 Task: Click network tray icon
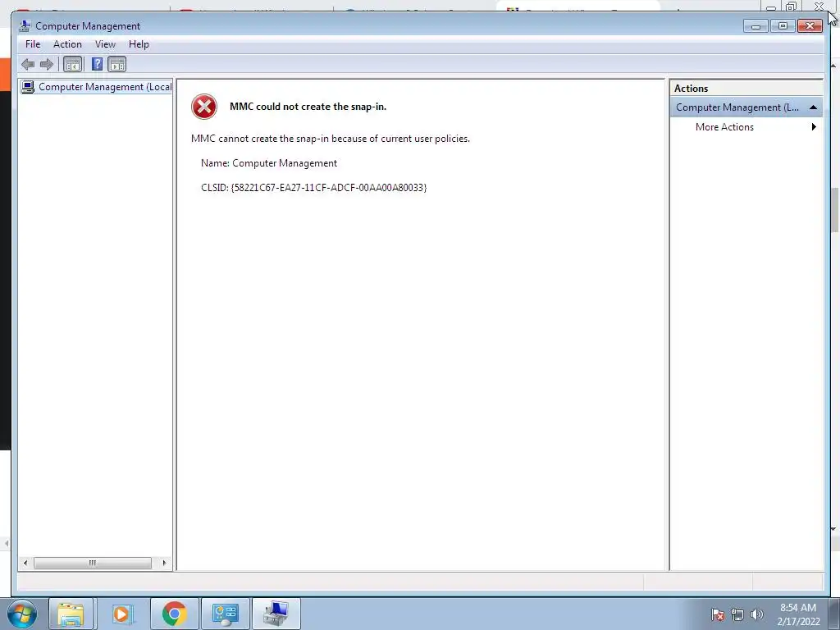coord(737,614)
